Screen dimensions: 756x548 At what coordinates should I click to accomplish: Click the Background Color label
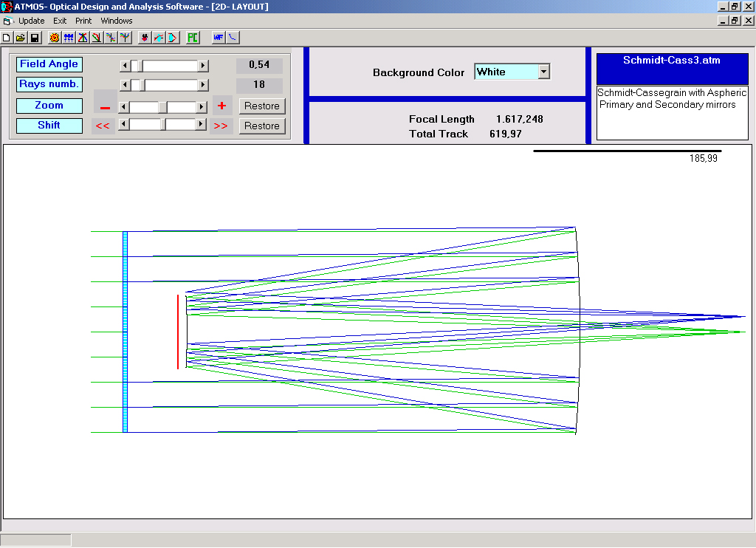pyautogui.click(x=419, y=72)
